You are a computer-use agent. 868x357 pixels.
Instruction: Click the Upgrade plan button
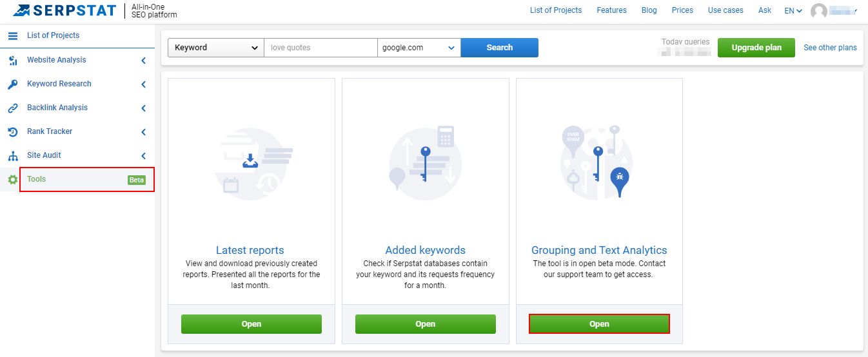[x=756, y=48]
